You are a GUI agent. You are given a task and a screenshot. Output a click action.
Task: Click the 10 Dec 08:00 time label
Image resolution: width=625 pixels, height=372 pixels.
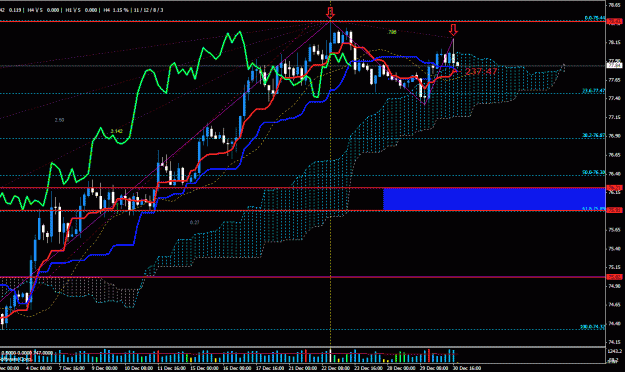tap(139, 368)
